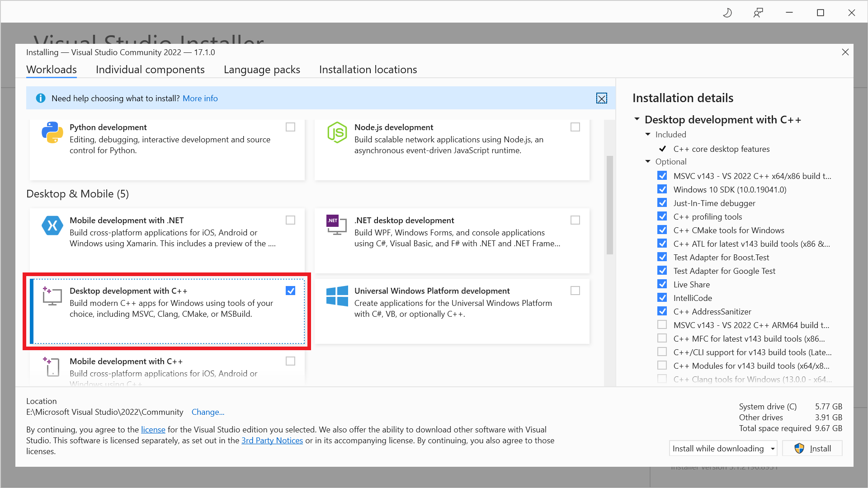Uncheck the Just-In-Time debugger option
868x488 pixels.
click(662, 203)
